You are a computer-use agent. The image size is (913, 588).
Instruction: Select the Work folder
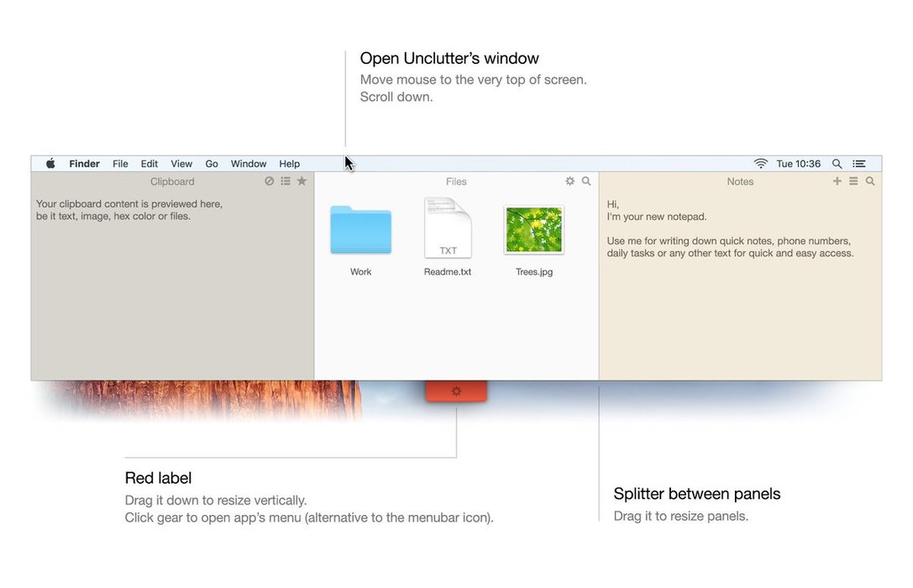(x=361, y=230)
